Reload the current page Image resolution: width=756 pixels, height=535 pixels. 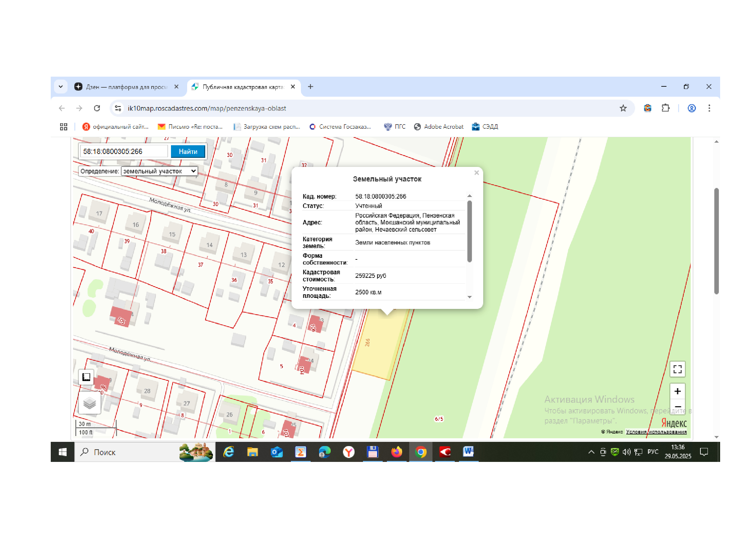click(97, 108)
